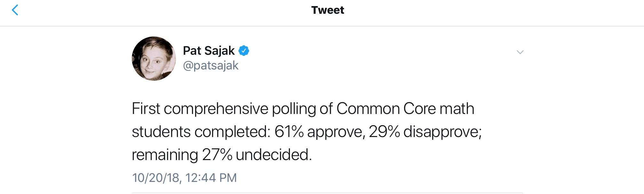Image resolution: width=644 pixels, height=194 pixels.
Task: Tap the blue back arrow
Action: point(15,10)
